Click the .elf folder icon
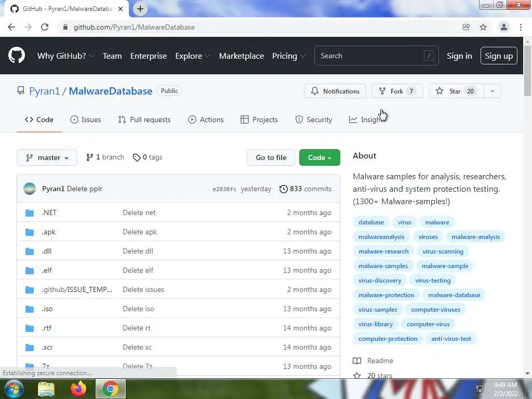 coord(30,270)
